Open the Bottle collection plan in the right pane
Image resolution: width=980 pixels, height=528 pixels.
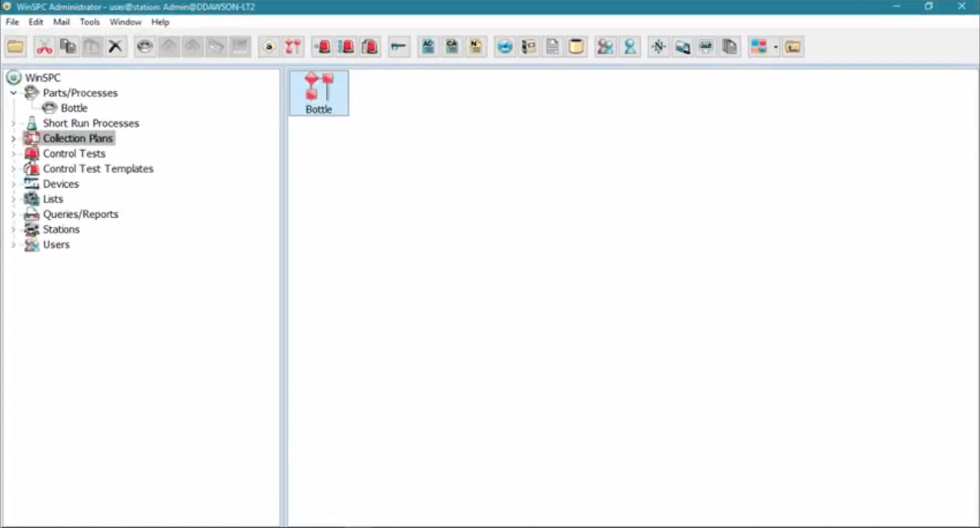318,92
